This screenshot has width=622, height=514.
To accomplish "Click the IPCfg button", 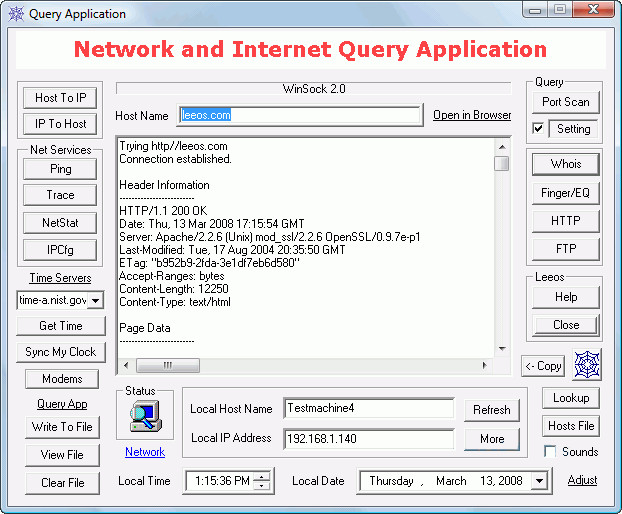I will point(60,250).
